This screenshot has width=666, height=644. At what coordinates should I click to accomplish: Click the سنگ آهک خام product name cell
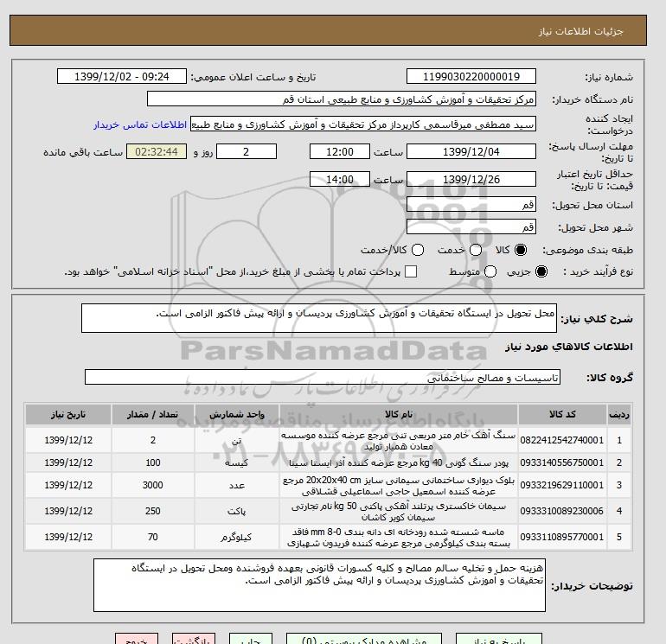pos(399,440)
